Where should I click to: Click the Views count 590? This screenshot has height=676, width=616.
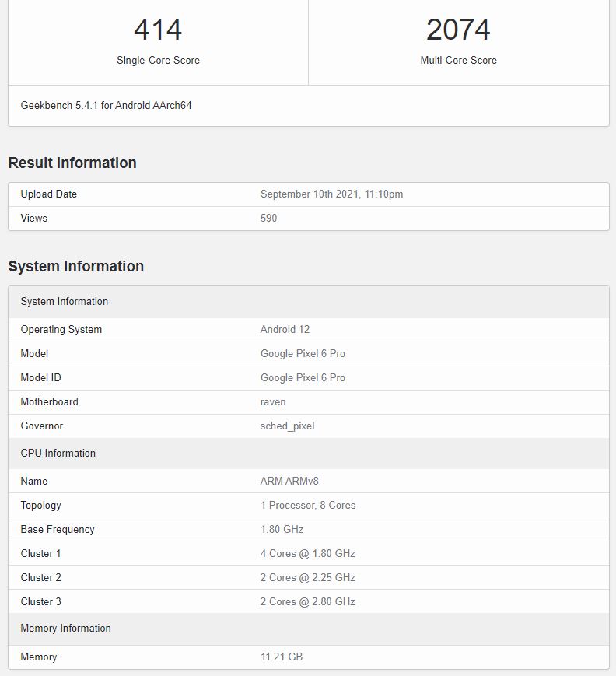pos(268,218)
